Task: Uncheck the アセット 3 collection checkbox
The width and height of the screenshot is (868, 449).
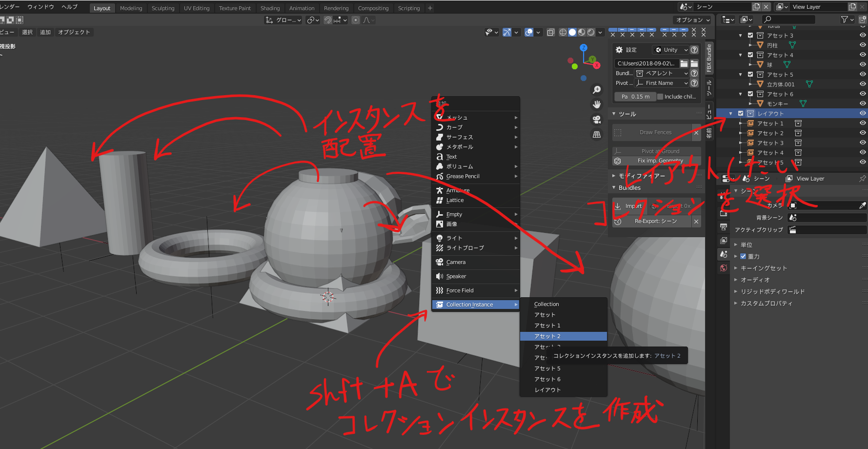Action: tap(750, 35)
